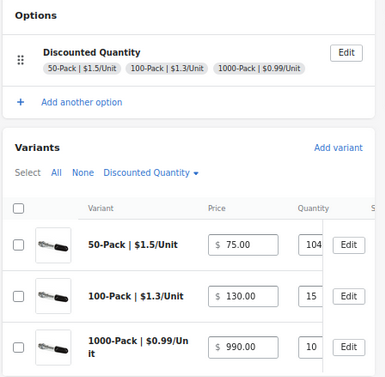This screenshot has width=385, height=377.
Task: Click the Discounted Quantity option title
Action: tap(92, 53)
